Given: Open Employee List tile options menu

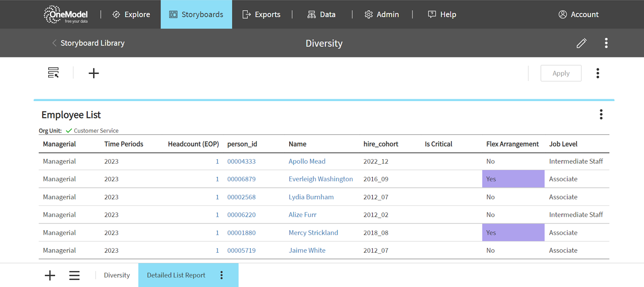Looking at the screenshot, I should pyautogui.click(x=601, y=115).
